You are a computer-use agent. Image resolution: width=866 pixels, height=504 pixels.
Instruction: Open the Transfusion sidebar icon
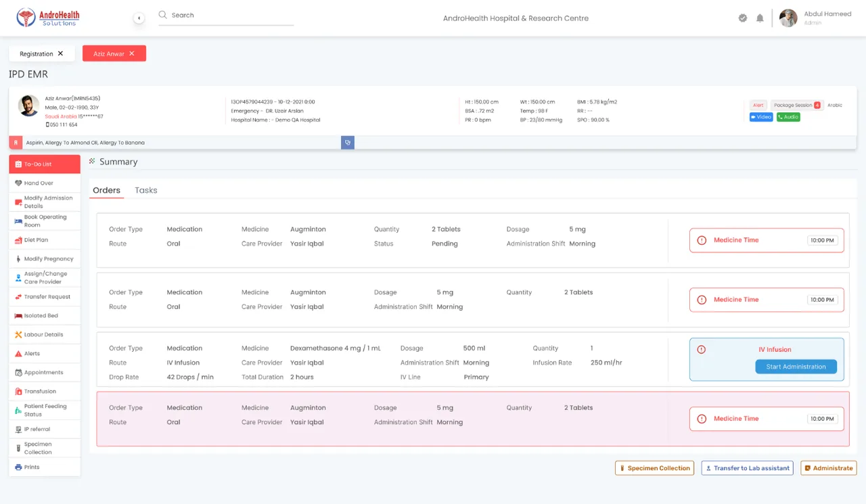[18, 392]
